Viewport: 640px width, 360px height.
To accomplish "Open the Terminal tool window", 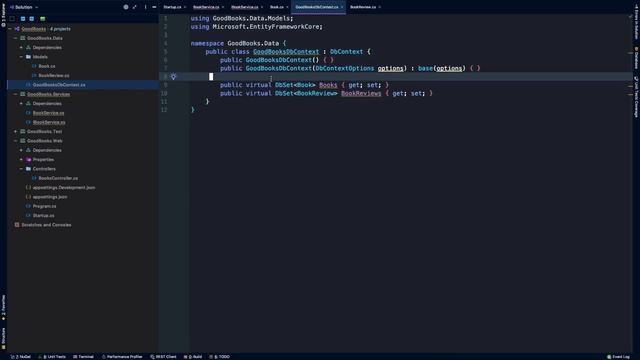I will point(84,357).
